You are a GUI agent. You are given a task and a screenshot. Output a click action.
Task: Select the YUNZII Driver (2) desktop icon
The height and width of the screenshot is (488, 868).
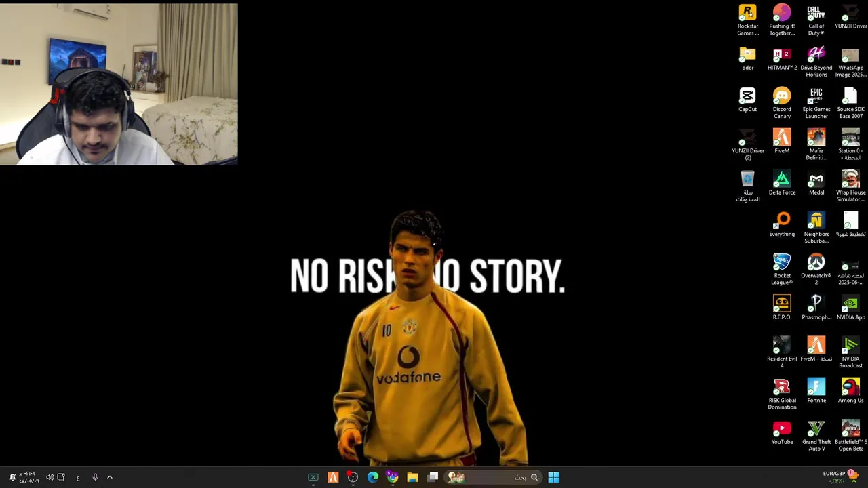pyautogui.click(x=747, y=145)
